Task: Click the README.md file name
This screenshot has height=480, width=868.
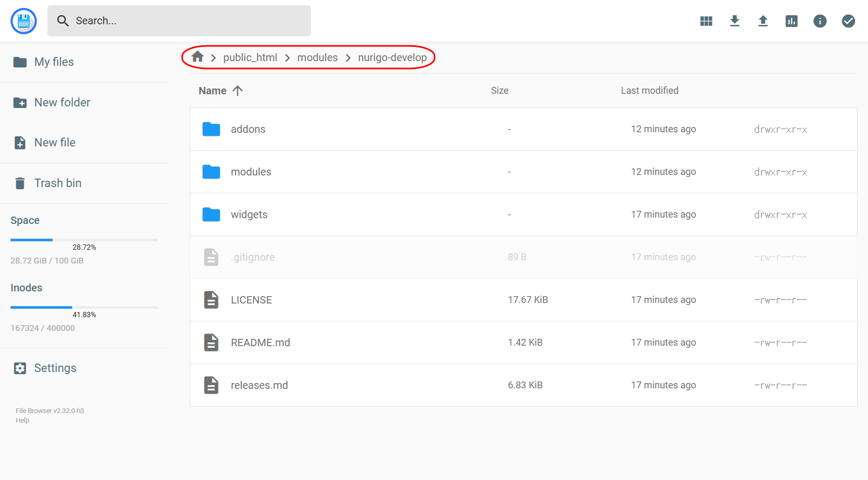Action: (261, 342)
